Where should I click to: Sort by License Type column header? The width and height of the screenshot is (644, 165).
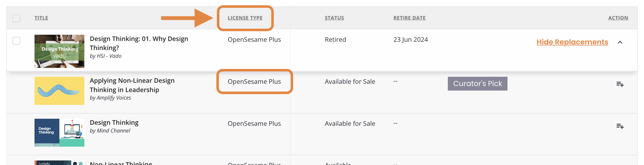coord(245,18)
